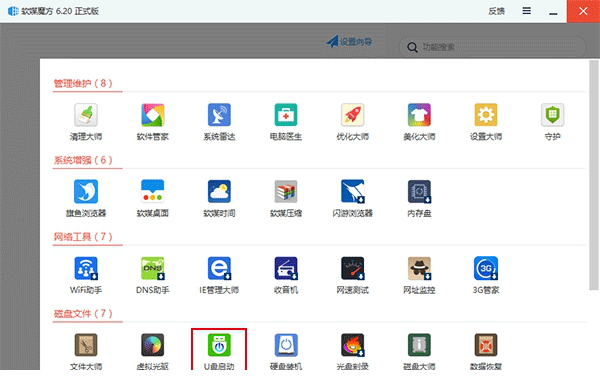
Task: Launch 收音机 radio tool
Action: [x=285, y=275]
